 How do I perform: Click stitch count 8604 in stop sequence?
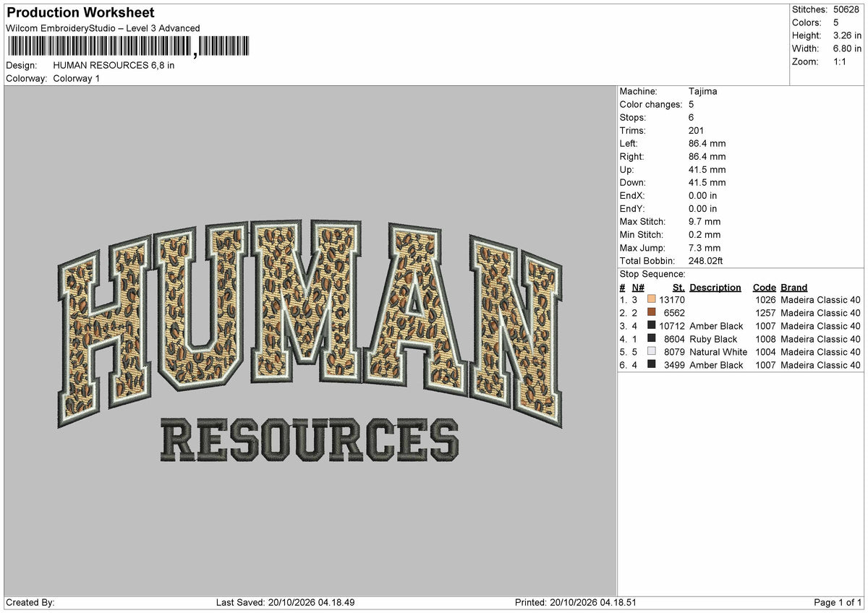674,339
